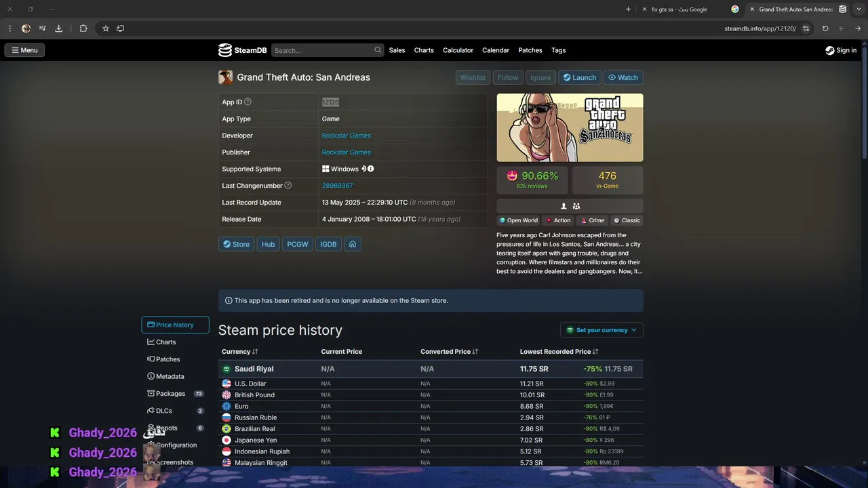This screenshot has height=488, width=868.
Task: Click the U.S. Dollar flag icon
Action: point(226,384)
